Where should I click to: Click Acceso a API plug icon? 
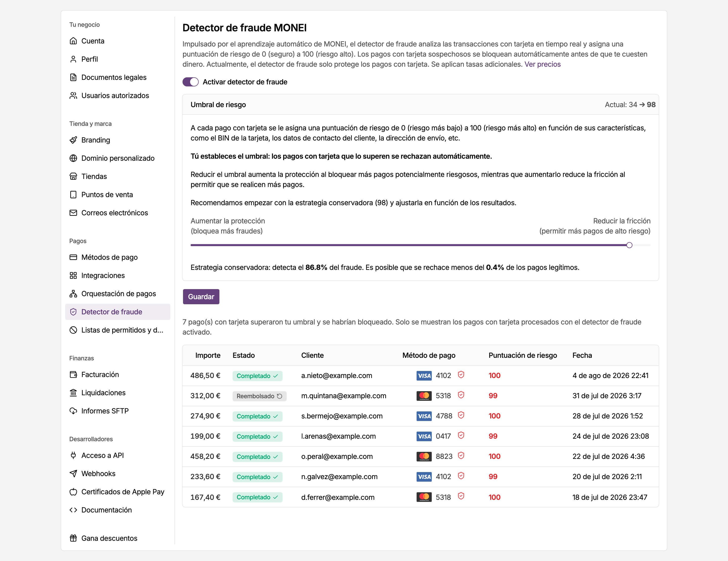73,455
